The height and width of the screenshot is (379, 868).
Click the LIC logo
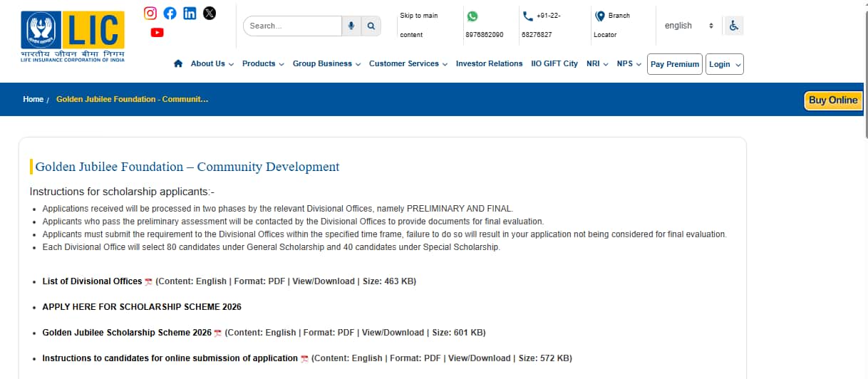tap(73, 36)
